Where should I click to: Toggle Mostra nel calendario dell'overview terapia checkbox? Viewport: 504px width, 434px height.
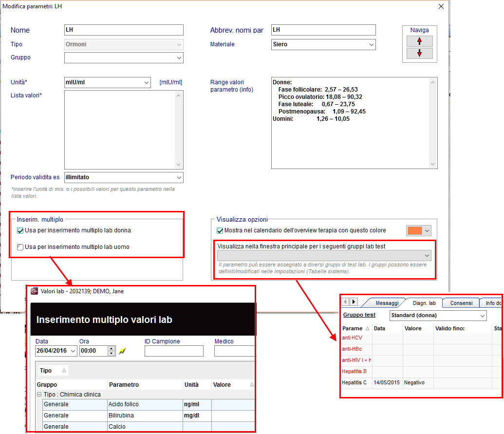point(220,230)
